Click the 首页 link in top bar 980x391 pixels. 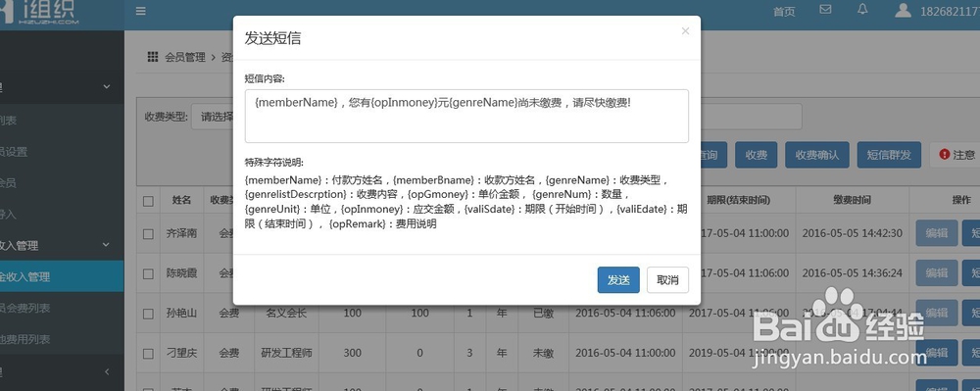(x=784, y=11)
